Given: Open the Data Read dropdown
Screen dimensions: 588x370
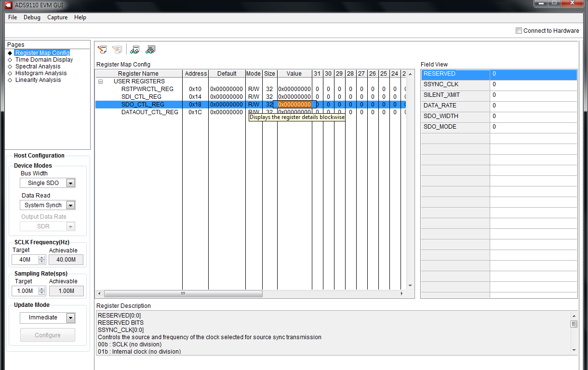Looking at the screenshot, I should point(70,205).
